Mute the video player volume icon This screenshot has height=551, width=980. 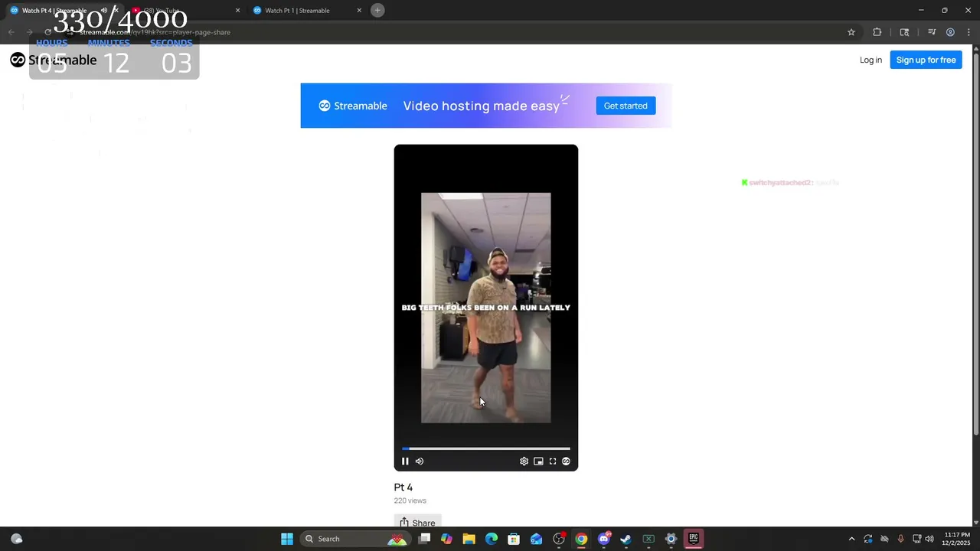419,461
